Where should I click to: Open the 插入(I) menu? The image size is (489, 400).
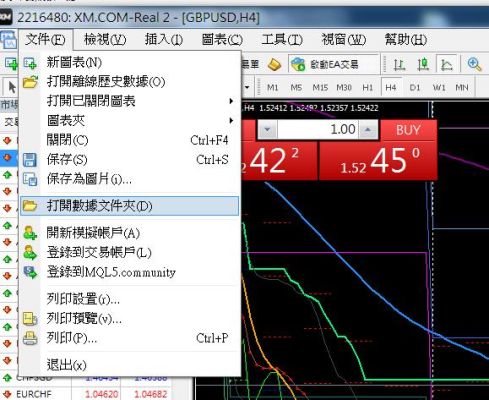pyautogui.click(x=164, y=40)
